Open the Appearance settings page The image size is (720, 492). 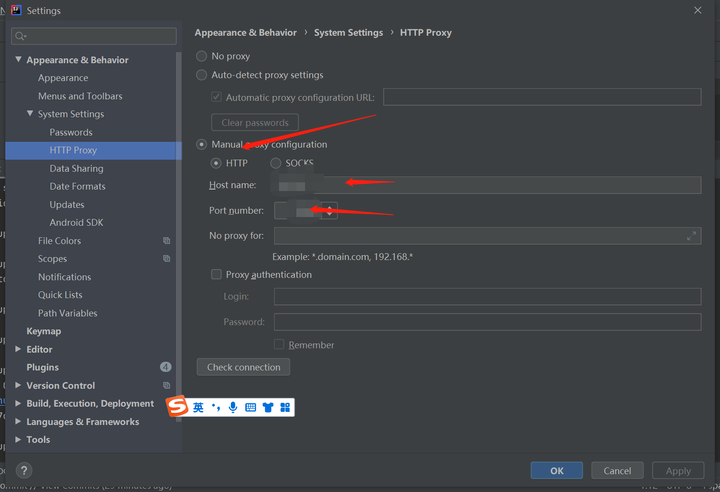point(63,78)
